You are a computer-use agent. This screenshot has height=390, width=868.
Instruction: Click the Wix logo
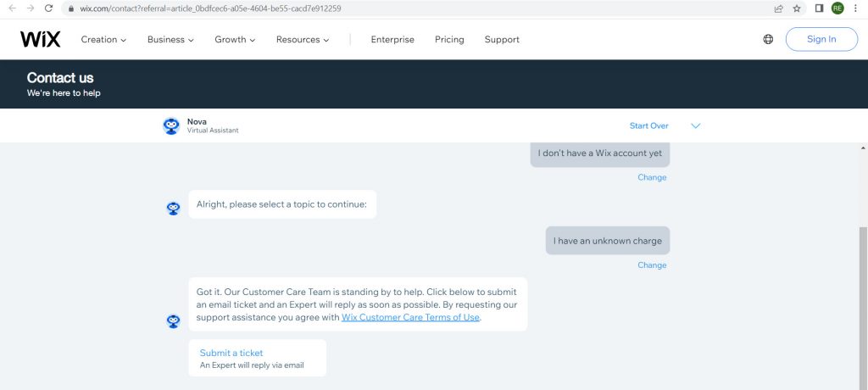pyautogui.click(x=40, y=39)
